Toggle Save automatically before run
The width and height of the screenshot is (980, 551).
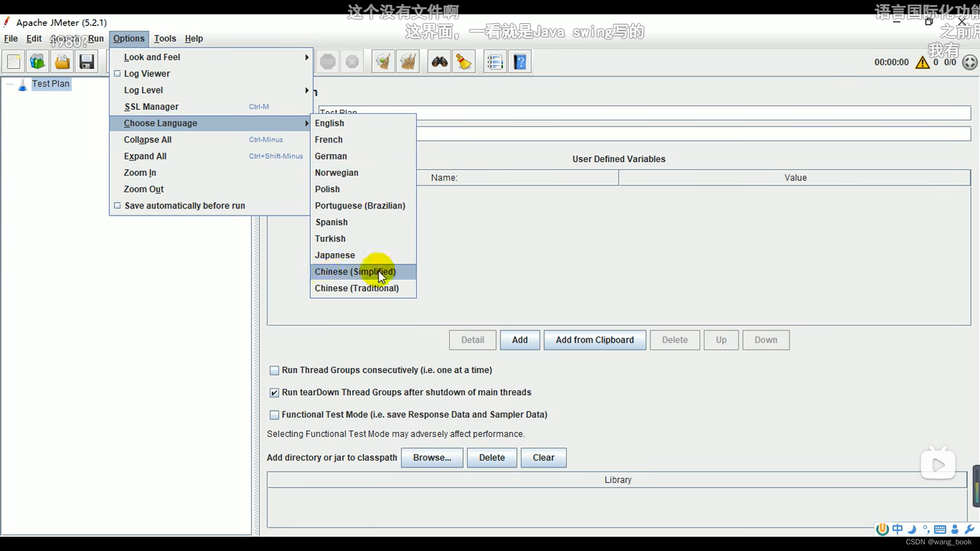click(x=117, y=206)
